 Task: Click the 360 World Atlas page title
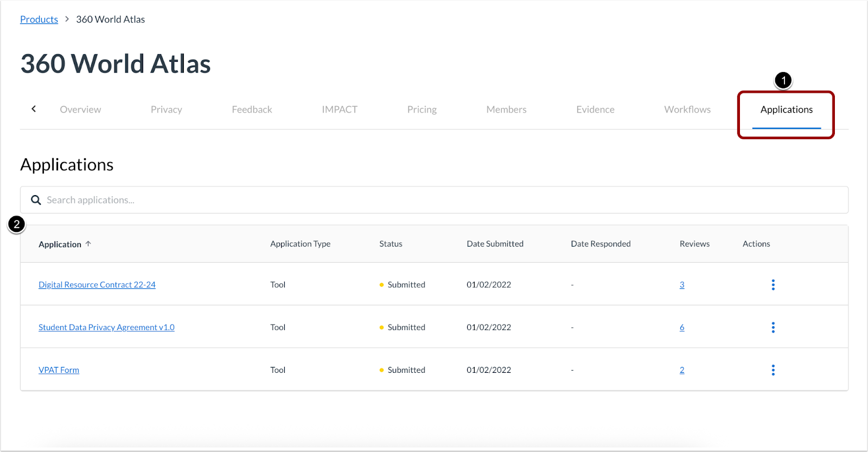[x=116, y=63]
